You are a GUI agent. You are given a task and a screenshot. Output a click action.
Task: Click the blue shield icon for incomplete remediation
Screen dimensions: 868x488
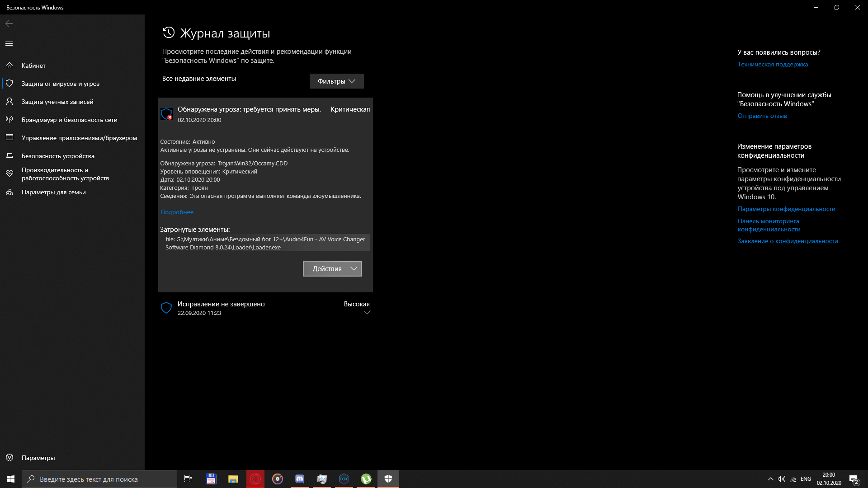(166, 308)
